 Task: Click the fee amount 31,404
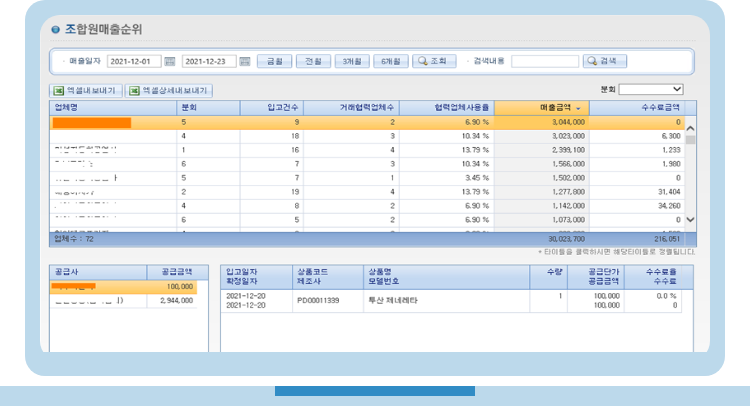pyautogui.click(x=669, y=192)
